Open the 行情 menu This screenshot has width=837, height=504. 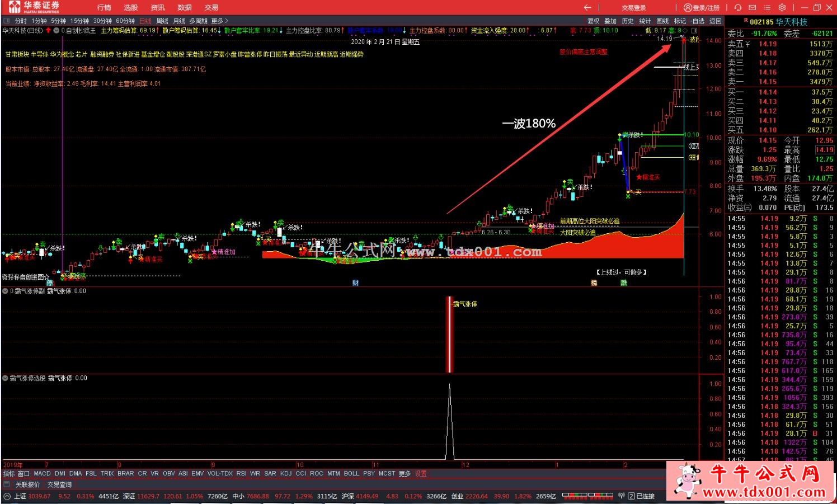pyautogui.click(x=104, y=7)
